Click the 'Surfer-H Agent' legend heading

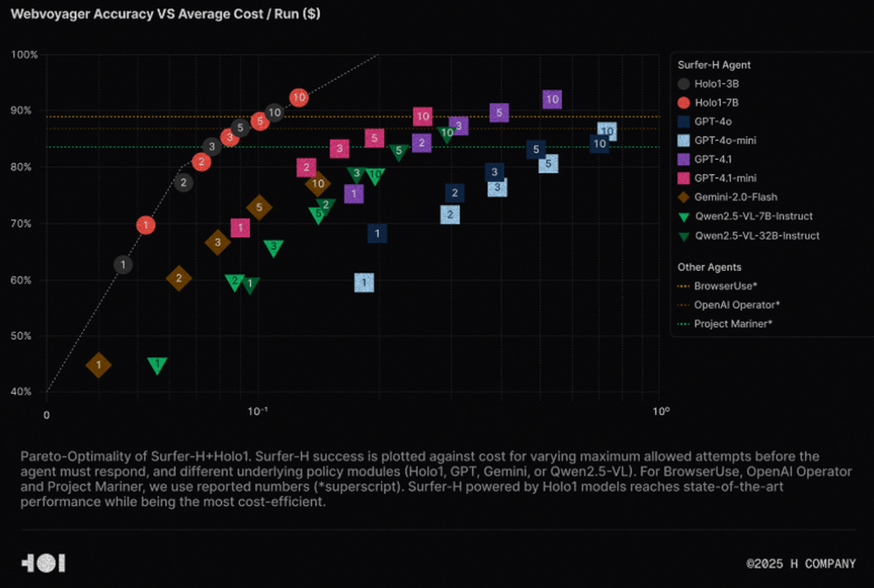(714, 66)
